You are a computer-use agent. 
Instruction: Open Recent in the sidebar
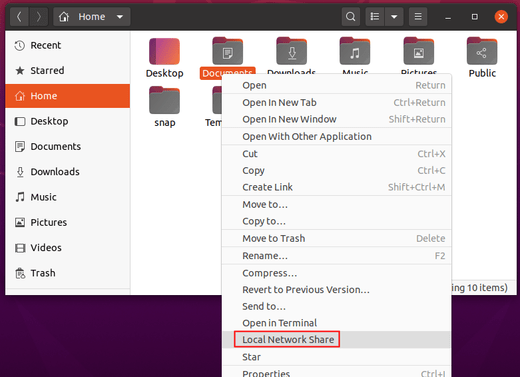click(x=68, y=45)
